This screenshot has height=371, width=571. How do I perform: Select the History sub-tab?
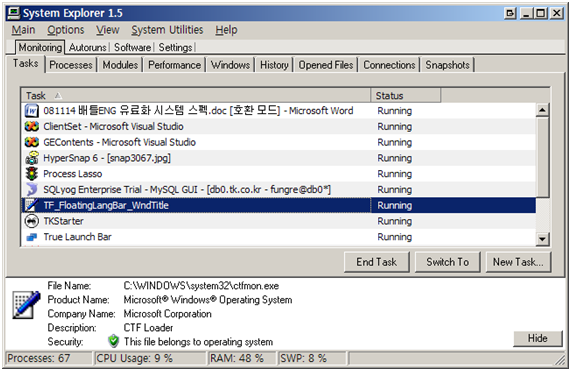[274, 65]
